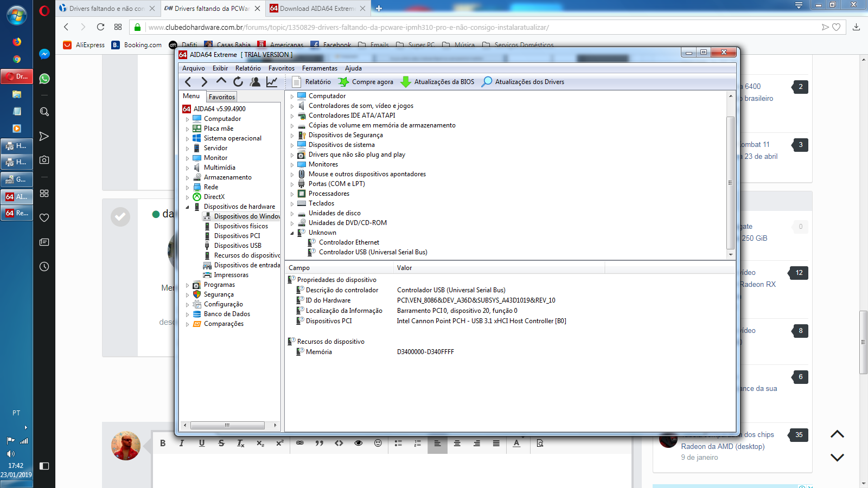Click the device list vertical scrollbar
Screen dimensions: 868x488
(730, 183)
